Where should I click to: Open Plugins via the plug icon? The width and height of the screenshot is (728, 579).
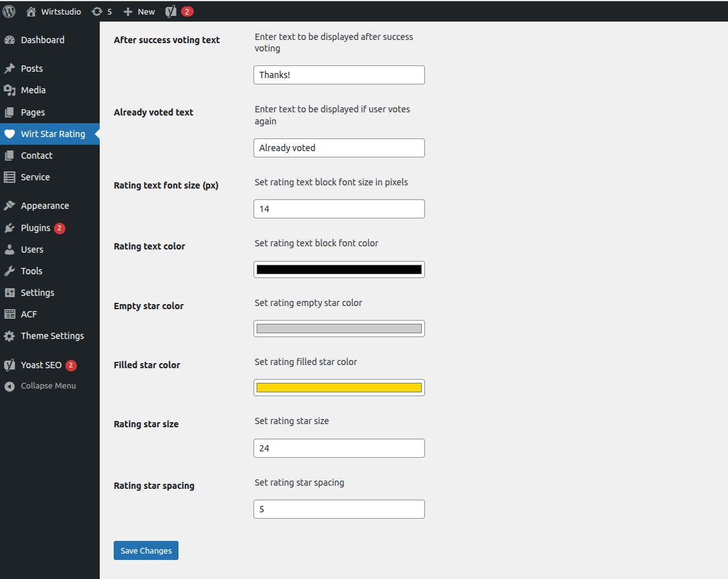[10, 227]
